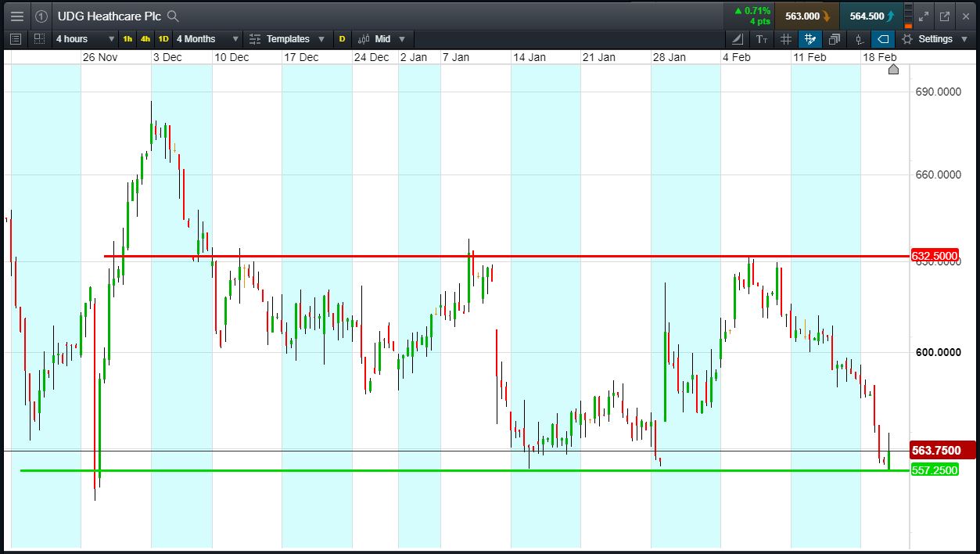
Task: Click the 26 Nov date label
Action: point(99,57)
